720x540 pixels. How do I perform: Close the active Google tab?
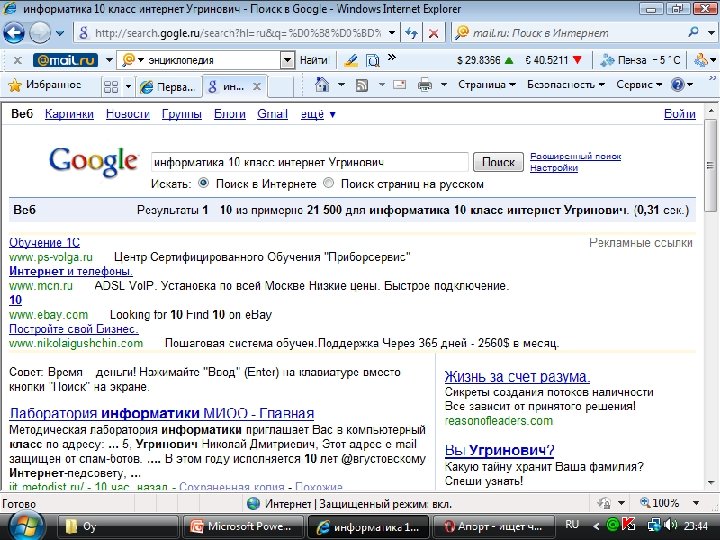pyautogui.click(x=257, y=86)
